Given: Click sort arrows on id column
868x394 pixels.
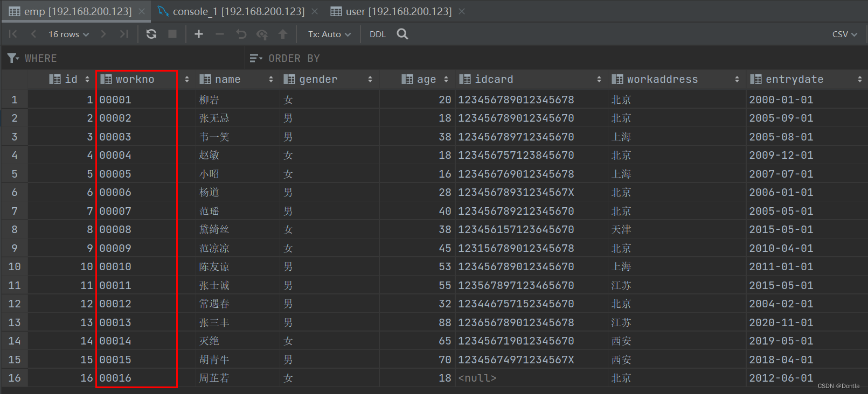Looking at the screenshot, I should pyautogui.click(x=87, y=79).
